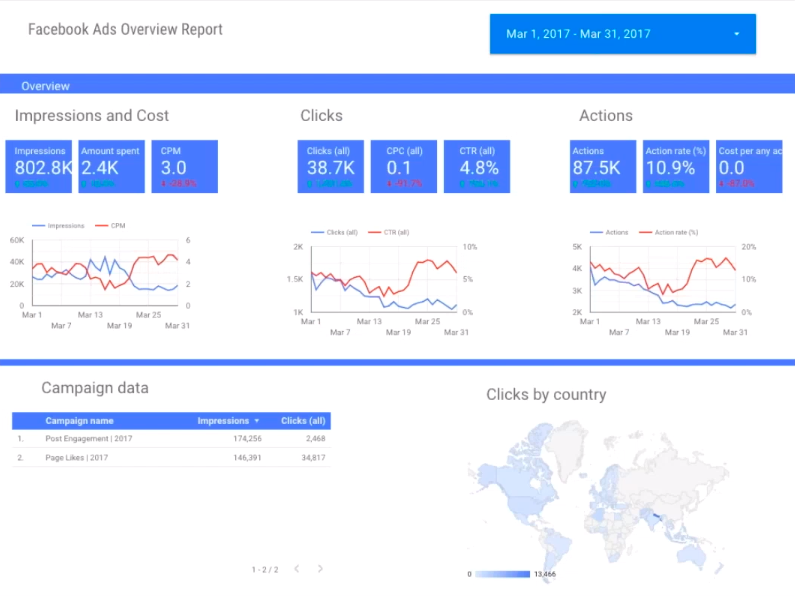Click the Campaign name column header
795x596 pixels.
click(x=79, y=421)
